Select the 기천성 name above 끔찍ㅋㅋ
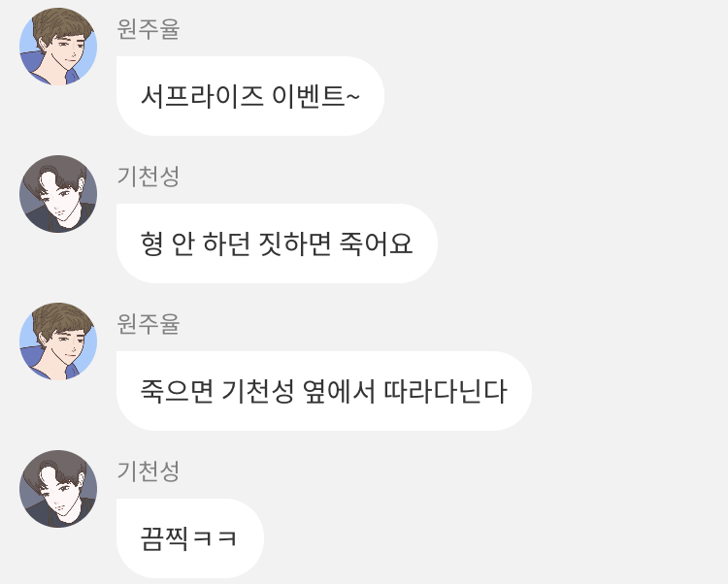The image size is (728, 584). click(x=149, y=470)
